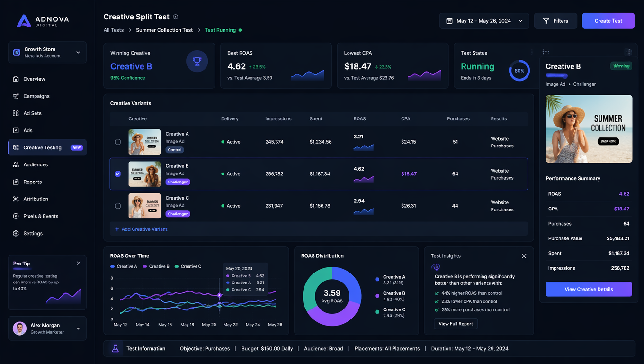Open the Overview home icon
This screenshot has width=644, height=364.
16,79
